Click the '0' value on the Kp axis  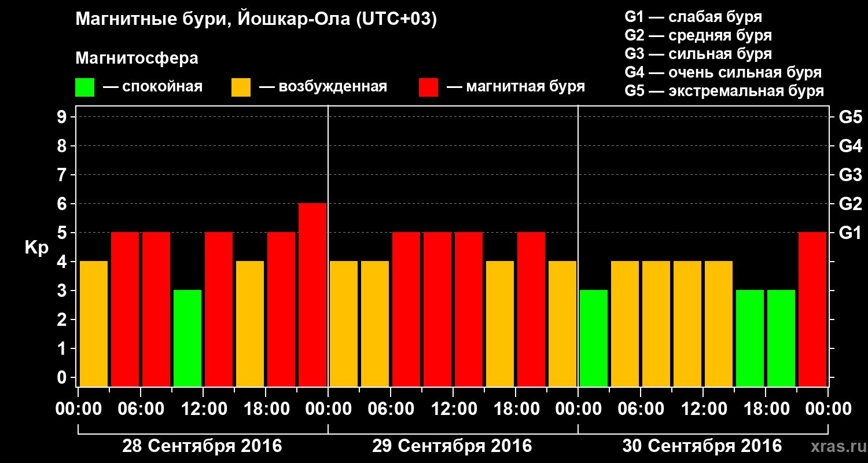tap(63, 377)
